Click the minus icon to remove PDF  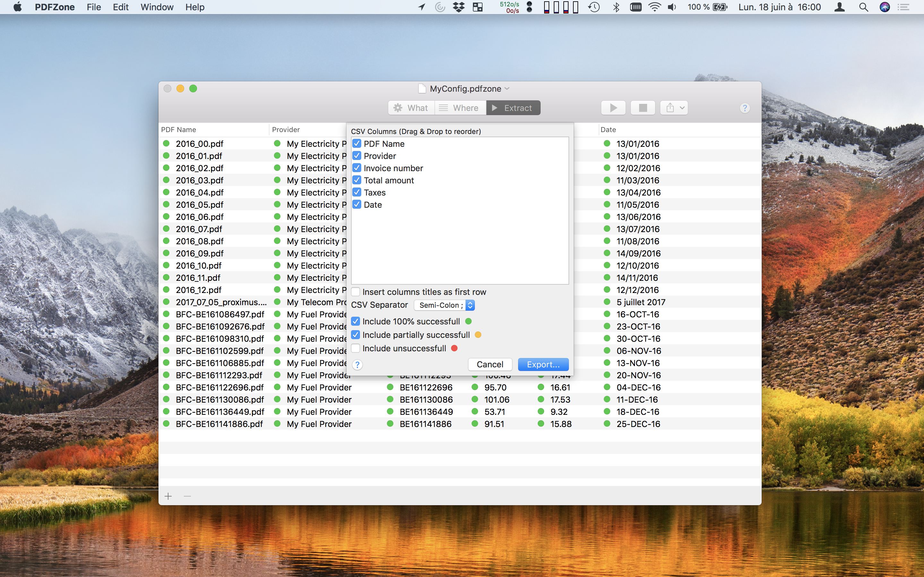click(x=187, y=496)
